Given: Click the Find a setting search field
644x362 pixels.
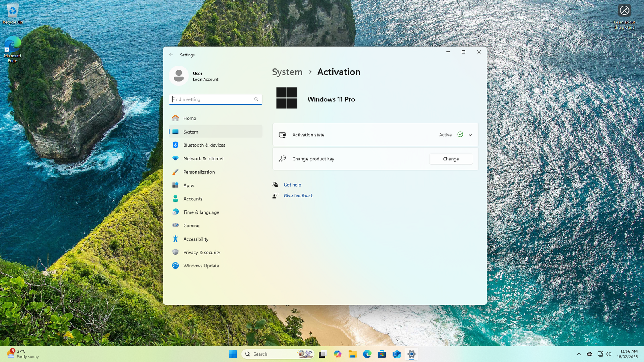Looking at the screenshot, I should 213,99.
